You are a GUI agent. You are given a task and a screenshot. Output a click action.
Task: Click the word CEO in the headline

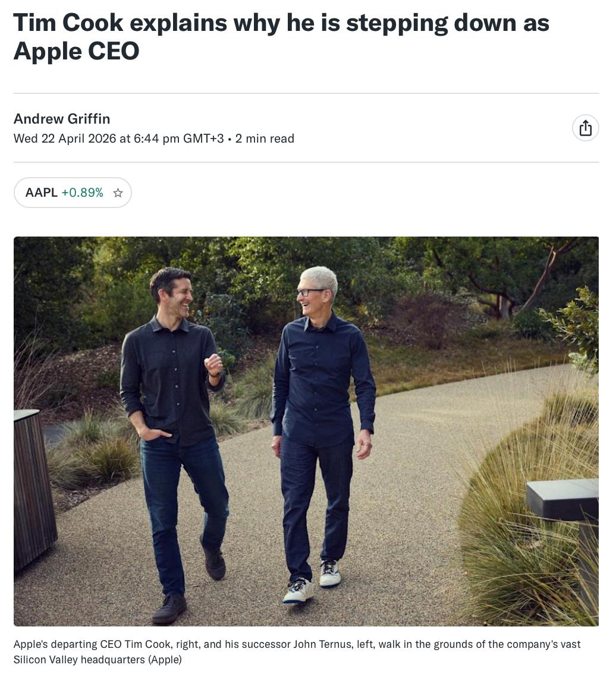(x=114, y=51)
